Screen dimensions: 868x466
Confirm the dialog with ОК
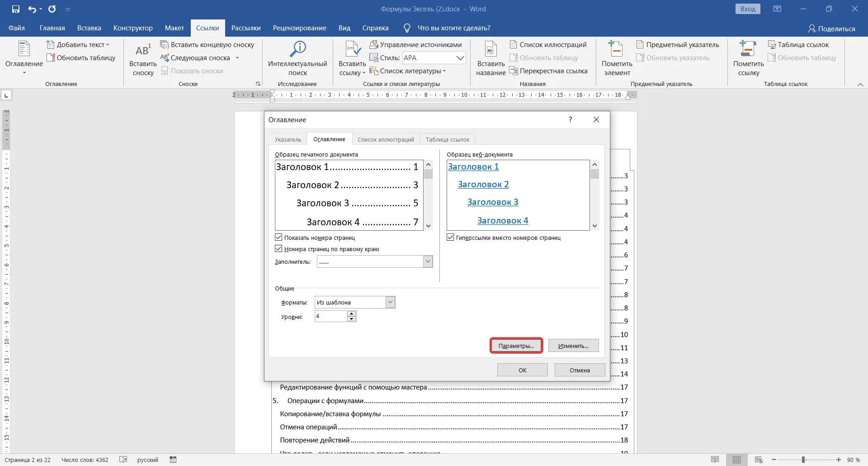pyautogui.click(x=523, y=370)
